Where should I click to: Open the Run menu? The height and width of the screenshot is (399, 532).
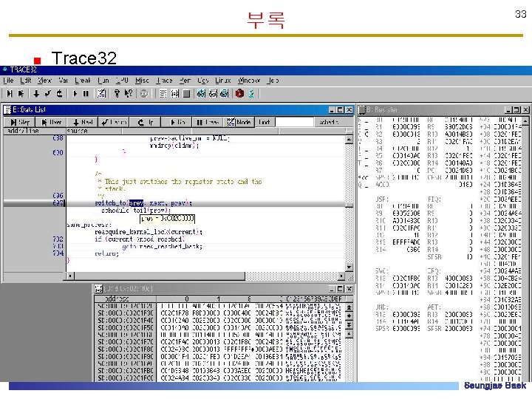pyautogui.click(x=103, y=81)
